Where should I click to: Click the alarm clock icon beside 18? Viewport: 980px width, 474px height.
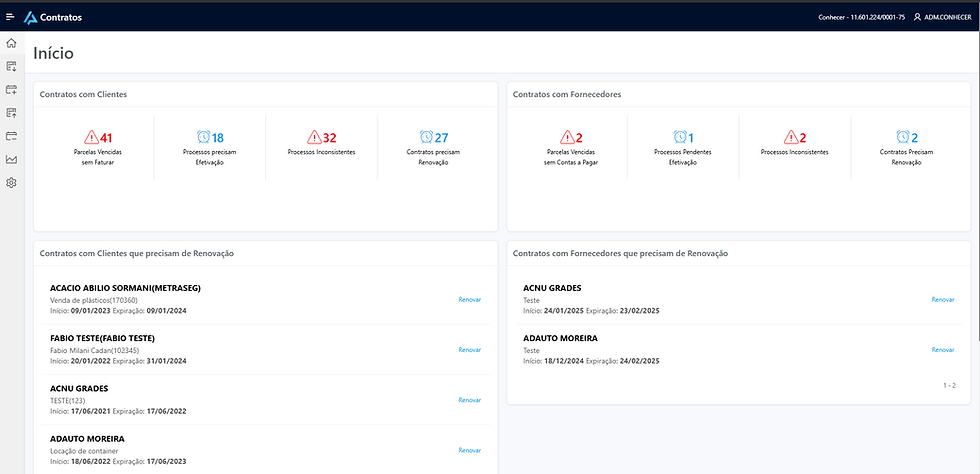[x=204, y=137]
